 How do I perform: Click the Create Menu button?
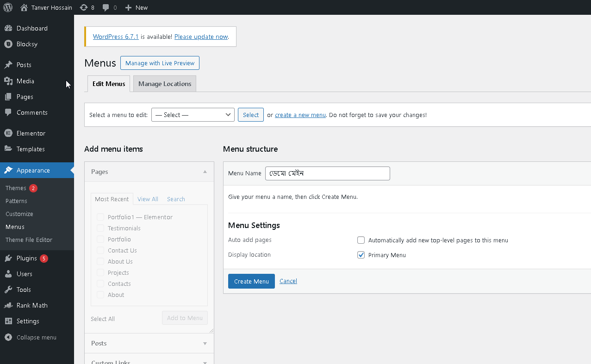[x=251, y=281]
